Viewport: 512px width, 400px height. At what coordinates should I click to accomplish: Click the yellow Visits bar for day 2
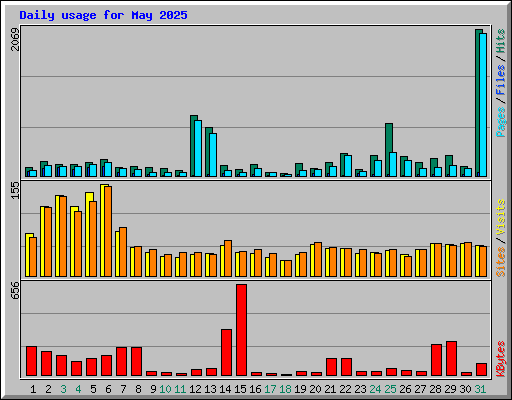click(43, 241)
